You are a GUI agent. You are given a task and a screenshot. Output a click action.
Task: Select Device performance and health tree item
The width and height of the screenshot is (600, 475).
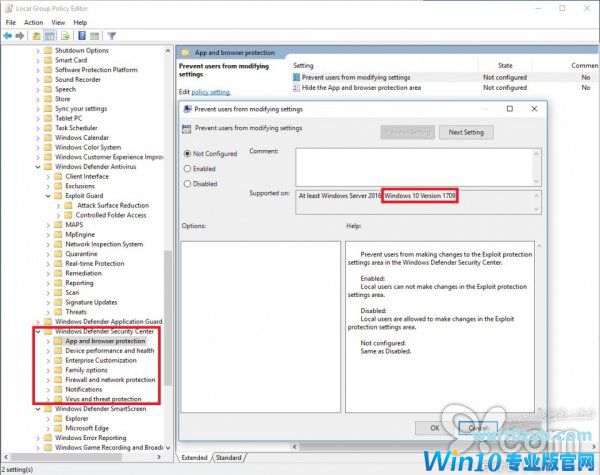coord(109,351)
